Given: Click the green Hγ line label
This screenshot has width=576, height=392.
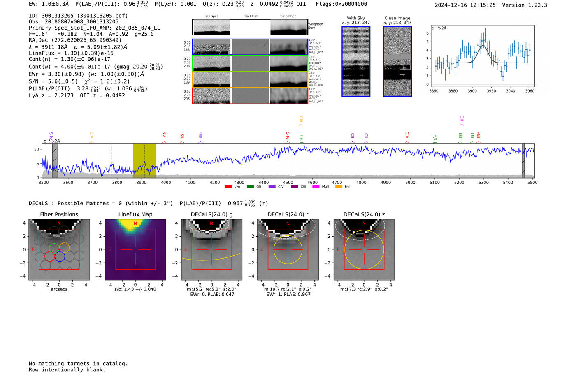Looking at the screenshot, I should [x=302, y=139].
